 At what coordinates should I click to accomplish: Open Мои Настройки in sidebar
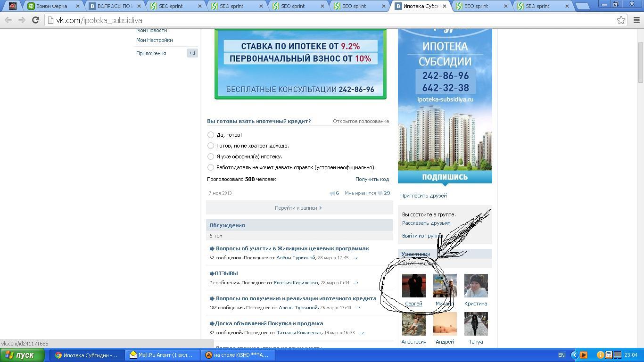tap(155, 40)
